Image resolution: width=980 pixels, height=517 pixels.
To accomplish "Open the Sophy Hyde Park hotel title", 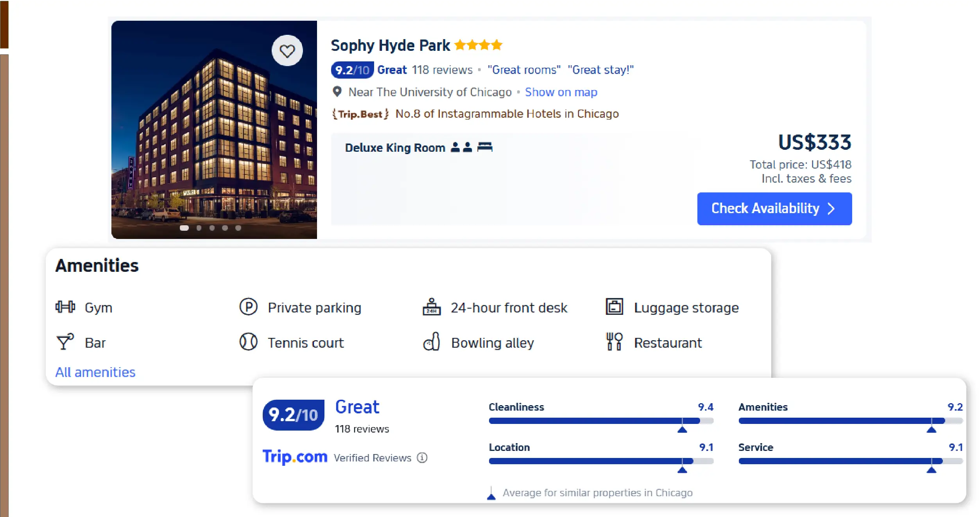I will point(390,46).
